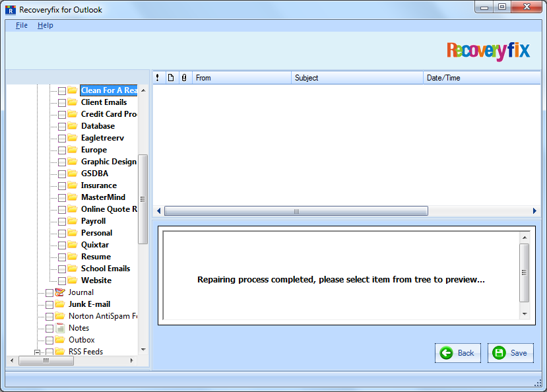Click the item type page column icon
This screenshot has width=547, height=392.
(x=171, y=78)
